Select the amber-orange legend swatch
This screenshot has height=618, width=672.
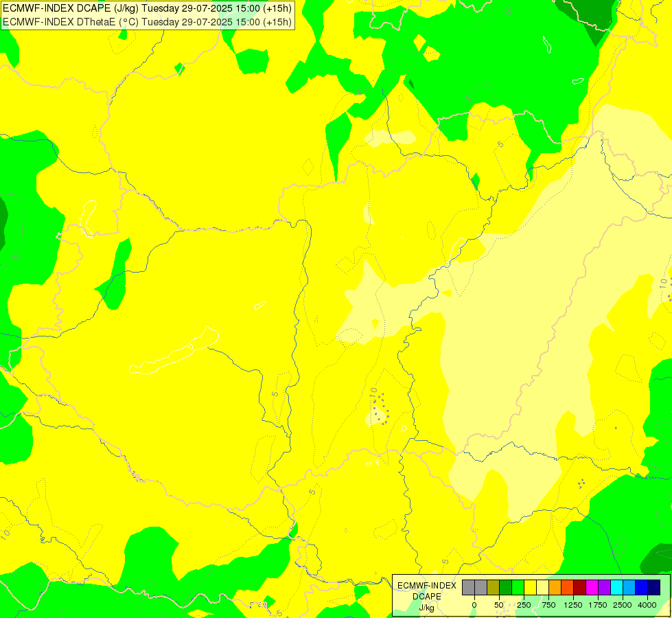(555, 587)
